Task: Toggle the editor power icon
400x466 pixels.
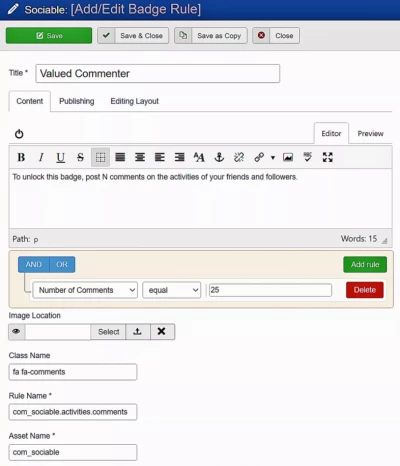Action: tap(19, 134)
